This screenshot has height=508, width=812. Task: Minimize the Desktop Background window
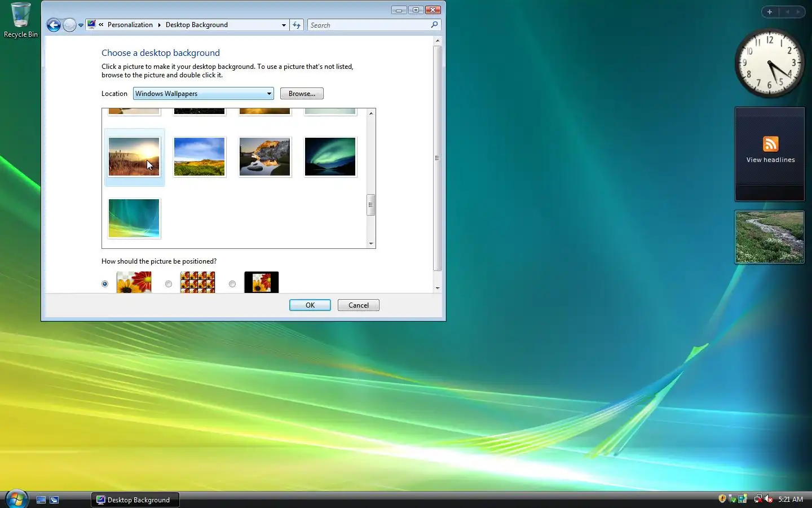pyautogui.click(x=399, y=10)
